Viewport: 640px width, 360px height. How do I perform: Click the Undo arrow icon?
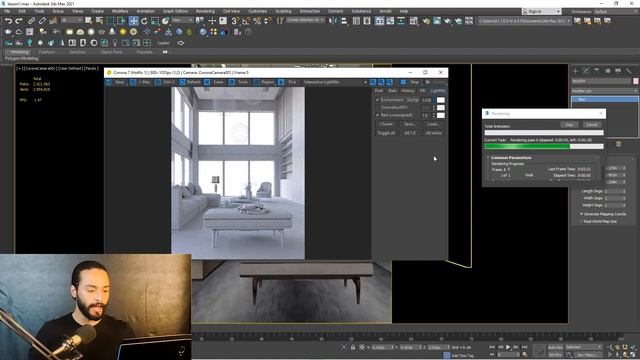[x=8, y=20]
